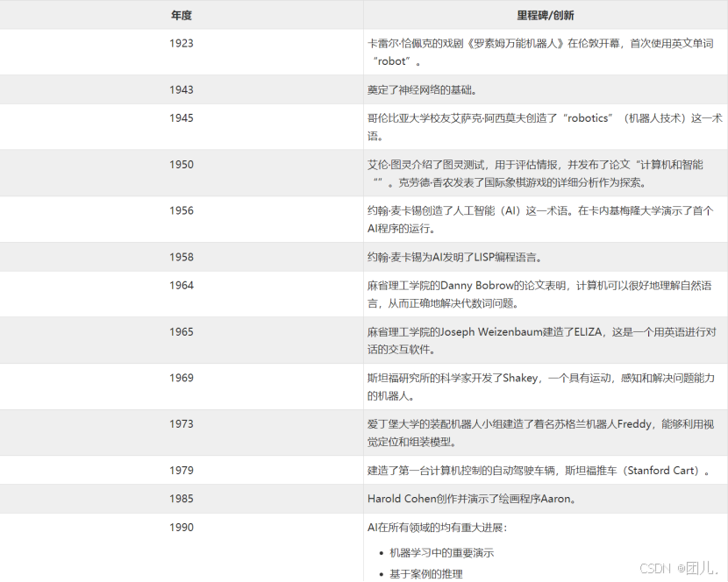The height and width of the screenshot is (582, 728).
Task: Click the 里程碑/创新 column header
Action: [x=546, y=15]
